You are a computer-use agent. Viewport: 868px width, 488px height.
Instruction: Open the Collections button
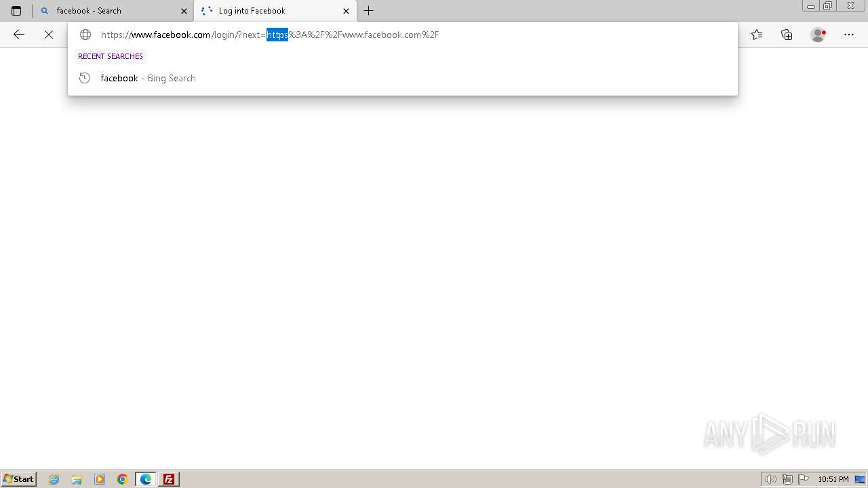[x=787, y=35]
